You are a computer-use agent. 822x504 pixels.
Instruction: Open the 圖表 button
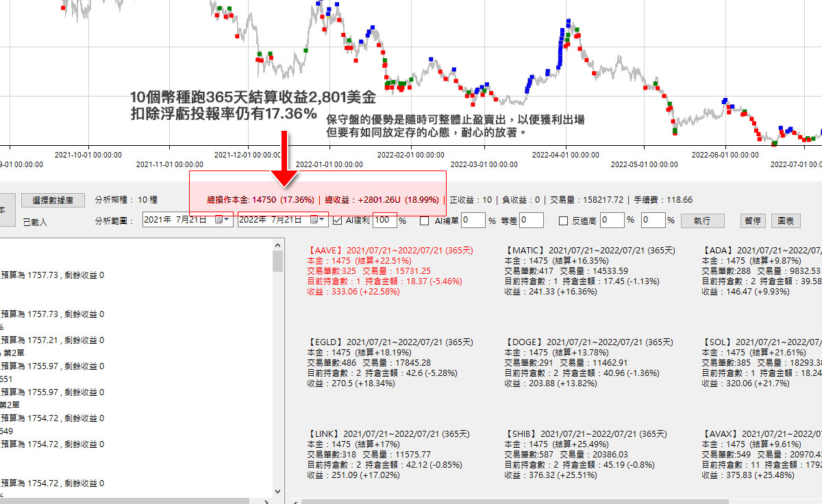[x=786, y=220]
